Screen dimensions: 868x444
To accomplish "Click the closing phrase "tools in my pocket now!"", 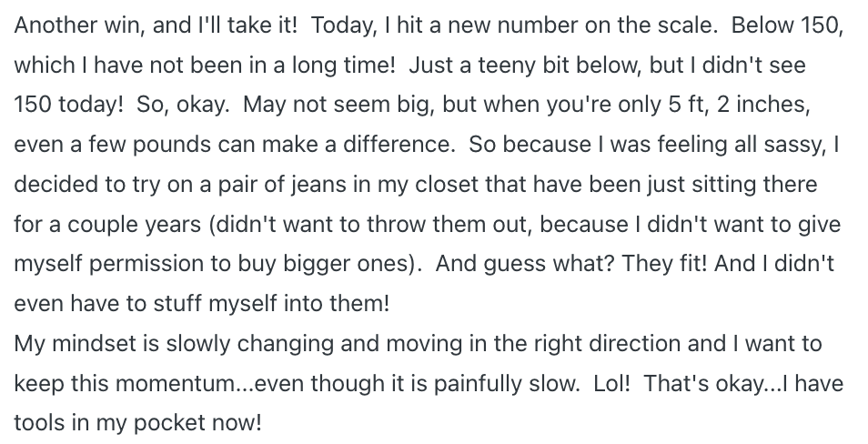I will pyautogui.click(x=137, y=423).
